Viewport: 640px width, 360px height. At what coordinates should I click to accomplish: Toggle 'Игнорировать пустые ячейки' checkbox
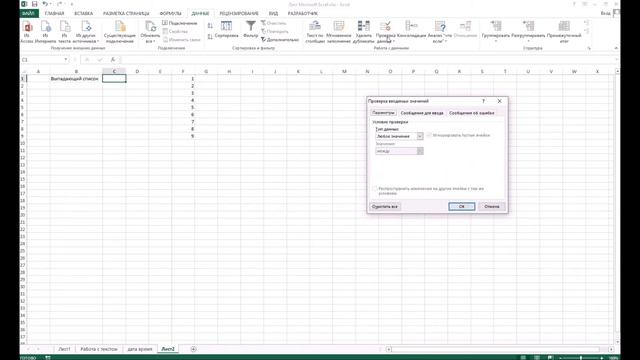point(429,135)
